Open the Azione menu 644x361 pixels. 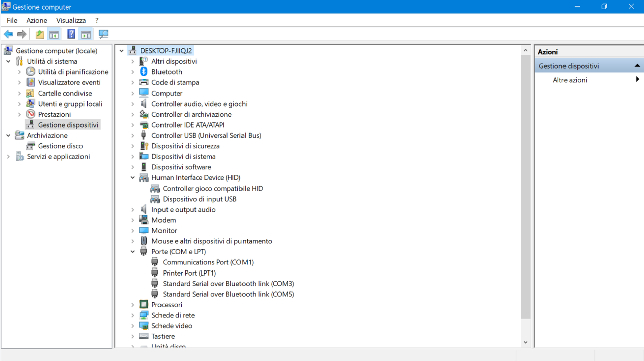pos(37,20)
